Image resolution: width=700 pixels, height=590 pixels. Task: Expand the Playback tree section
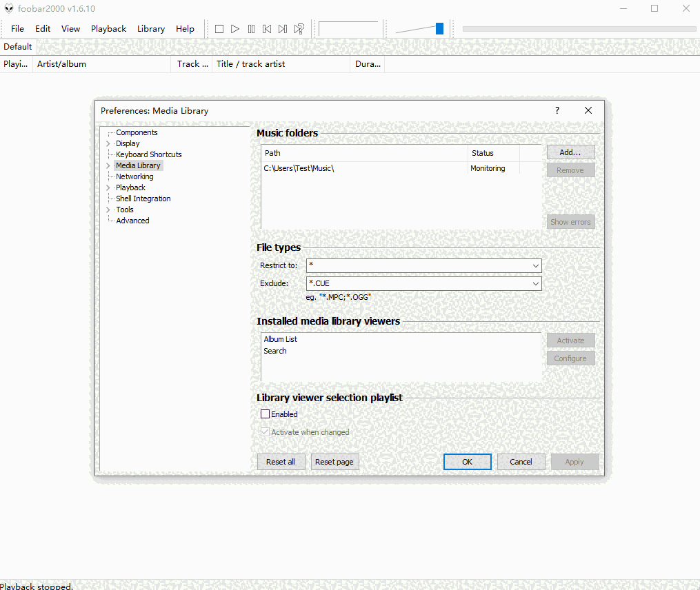pyautogui.click(x=108, y=187)
